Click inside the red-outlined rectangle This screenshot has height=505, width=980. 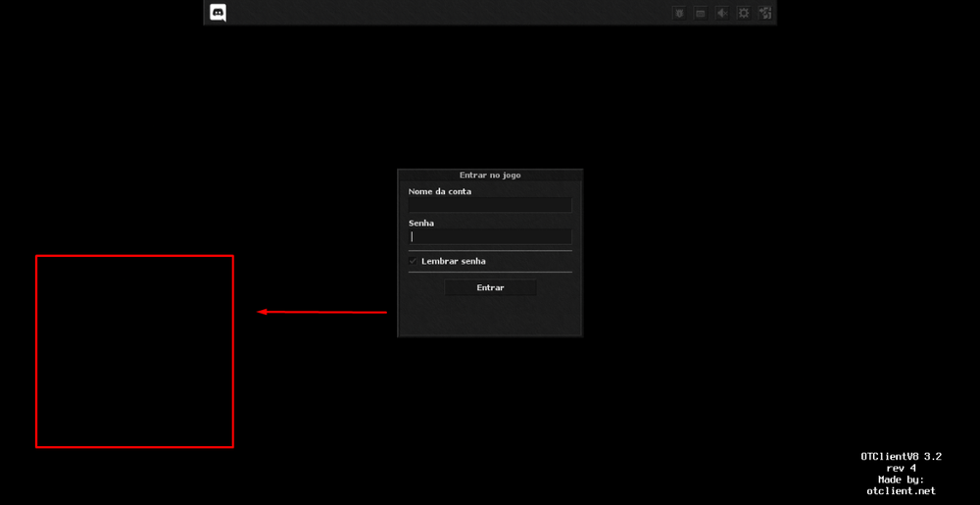click(x=134, y=351)
